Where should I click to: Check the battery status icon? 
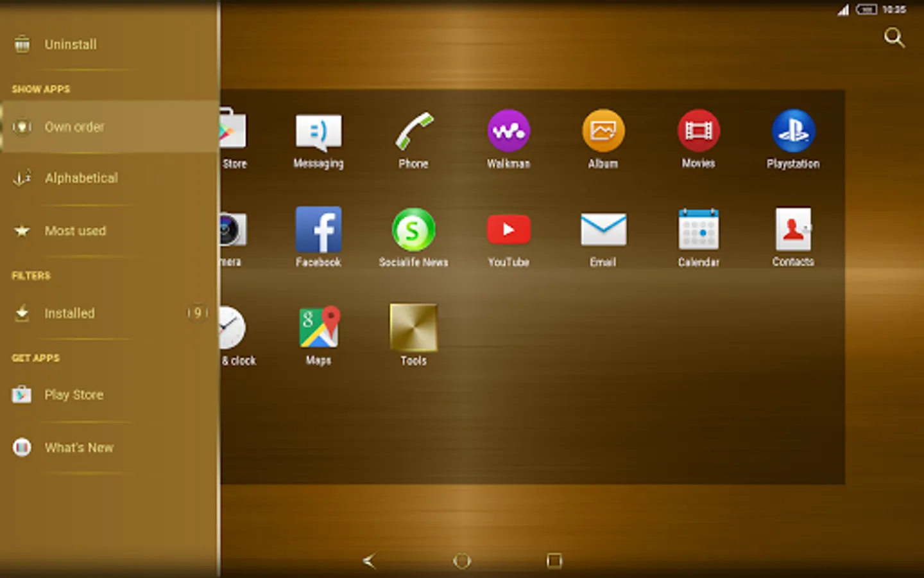click(866, 10)
